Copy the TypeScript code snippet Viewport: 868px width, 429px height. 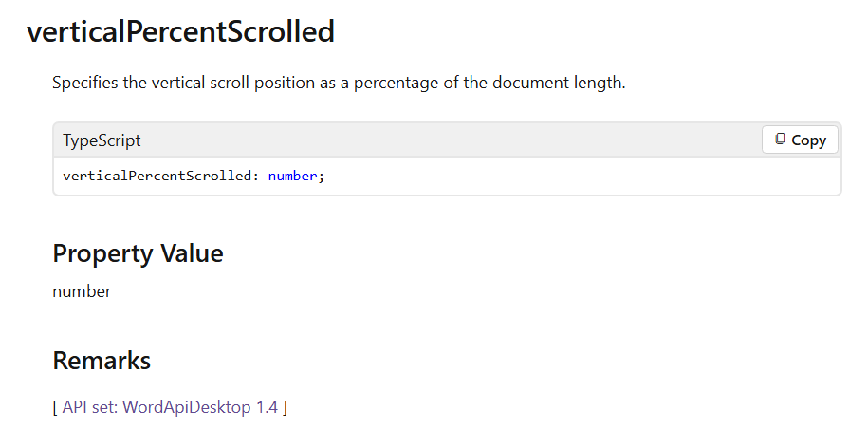[800, 140]
